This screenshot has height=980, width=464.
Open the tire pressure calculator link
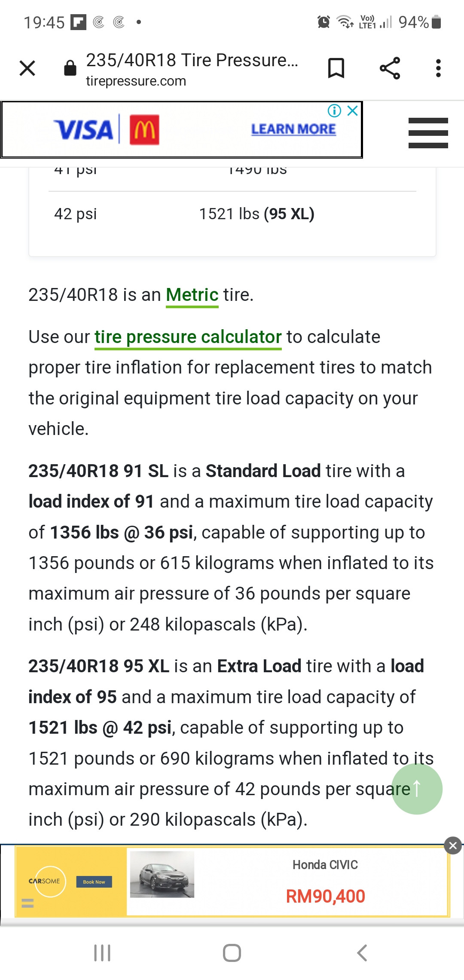tap(188, 337)
